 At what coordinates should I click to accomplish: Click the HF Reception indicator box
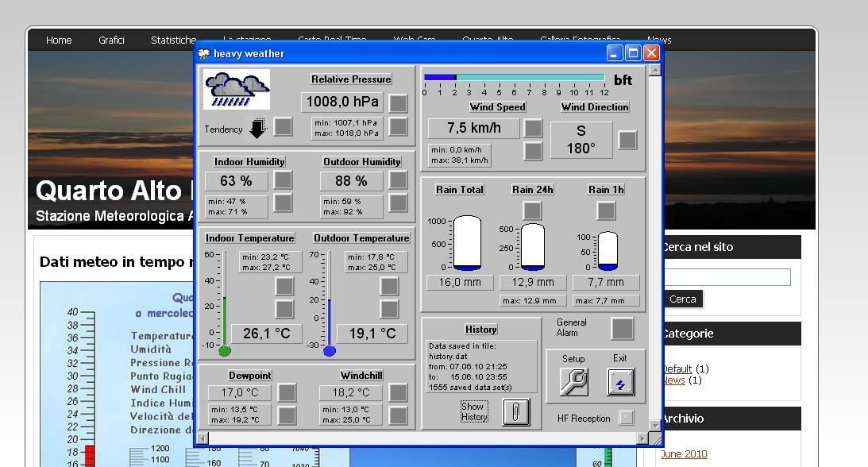point(626,418)
